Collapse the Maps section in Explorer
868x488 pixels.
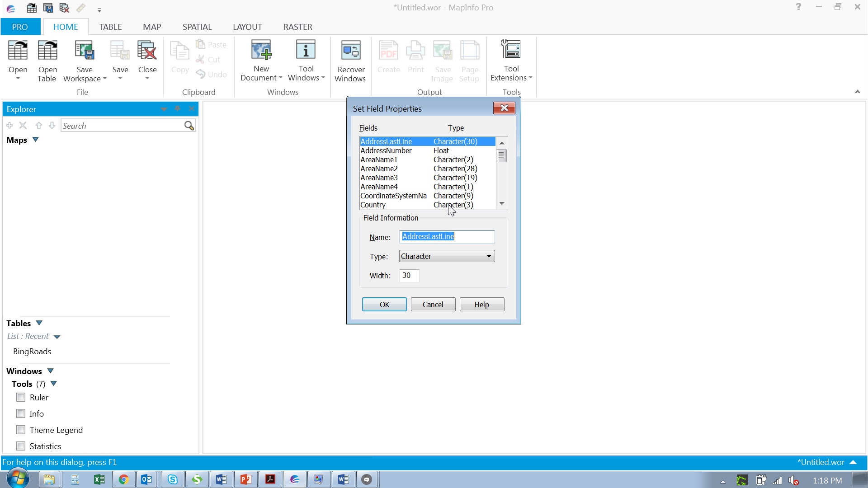(x=36, y=140)
